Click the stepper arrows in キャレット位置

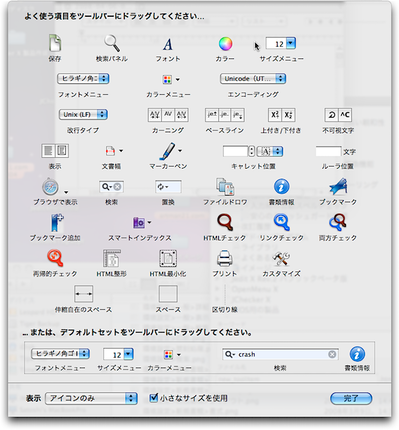click(x=252, y=151)
